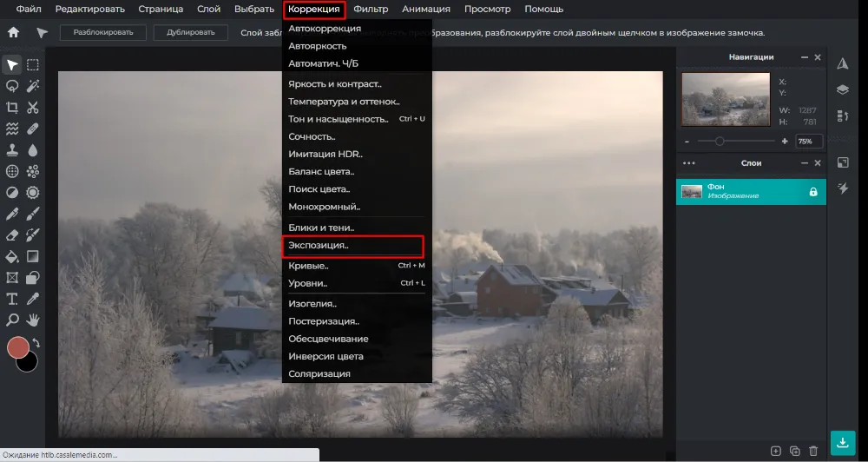Add a new layer icon

[x=775, y=451]
